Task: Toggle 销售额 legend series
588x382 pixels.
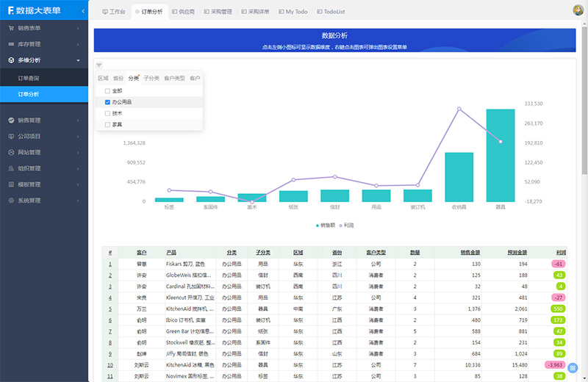Action: (326, 226)
